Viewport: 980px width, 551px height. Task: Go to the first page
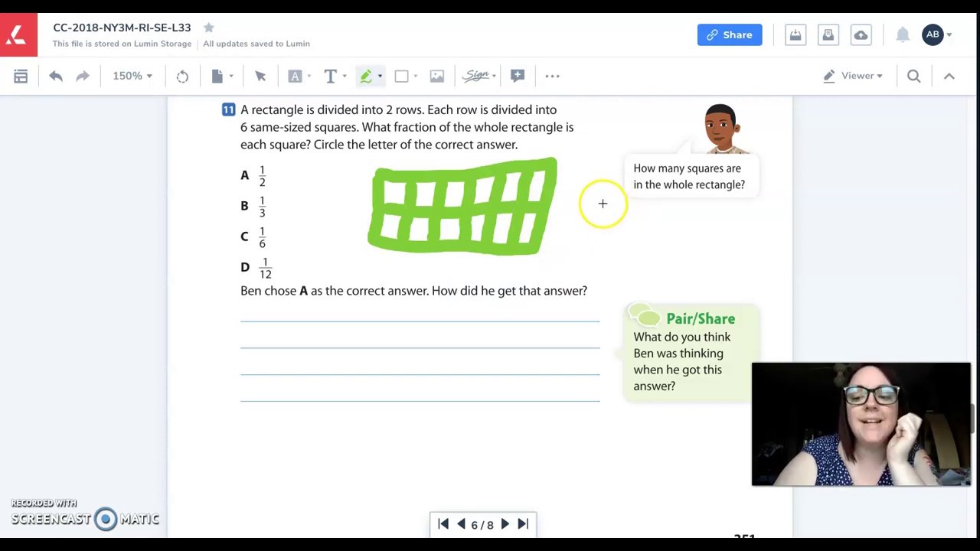coord(443,523)
